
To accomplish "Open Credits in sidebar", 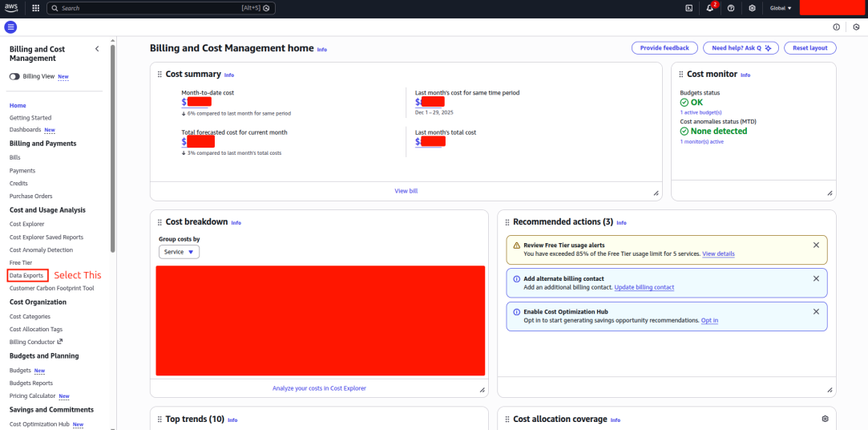I will (18, 183).
